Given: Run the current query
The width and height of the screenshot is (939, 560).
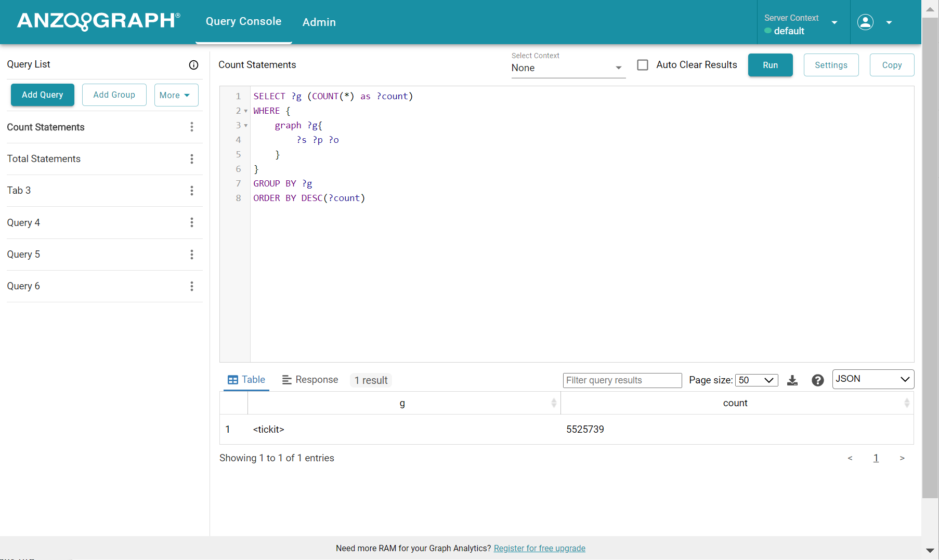Looking at the screenshot, I should point(770,65).
